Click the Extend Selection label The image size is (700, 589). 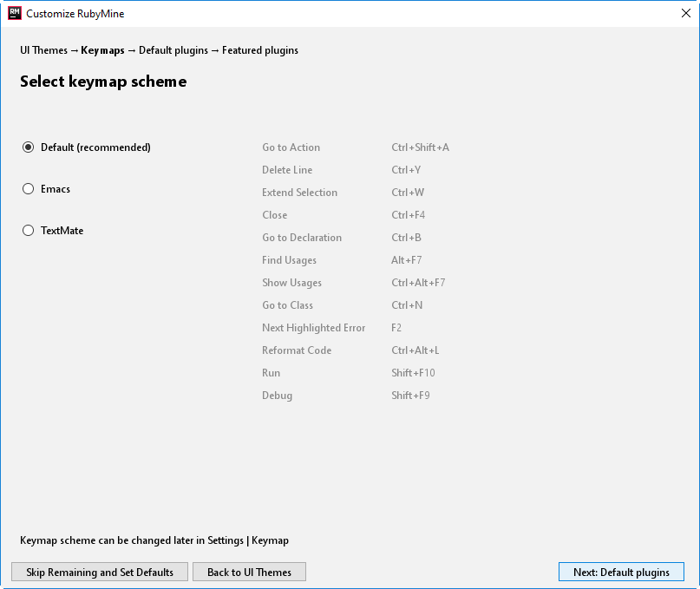pos(299,193)
